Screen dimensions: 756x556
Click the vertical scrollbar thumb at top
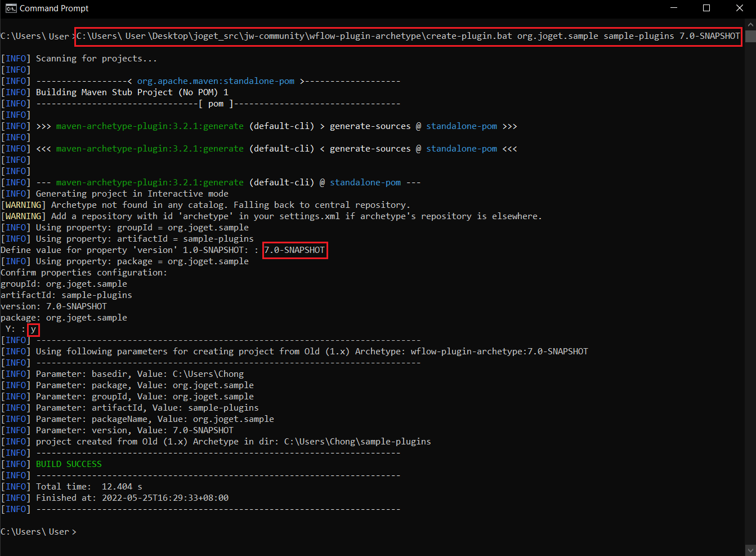point(750,36)
